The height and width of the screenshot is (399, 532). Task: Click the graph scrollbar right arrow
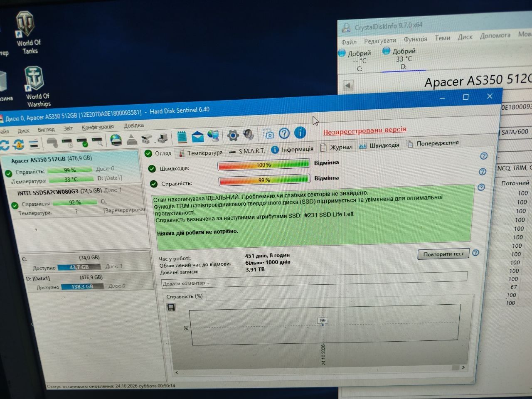click(x=463, y=367)
